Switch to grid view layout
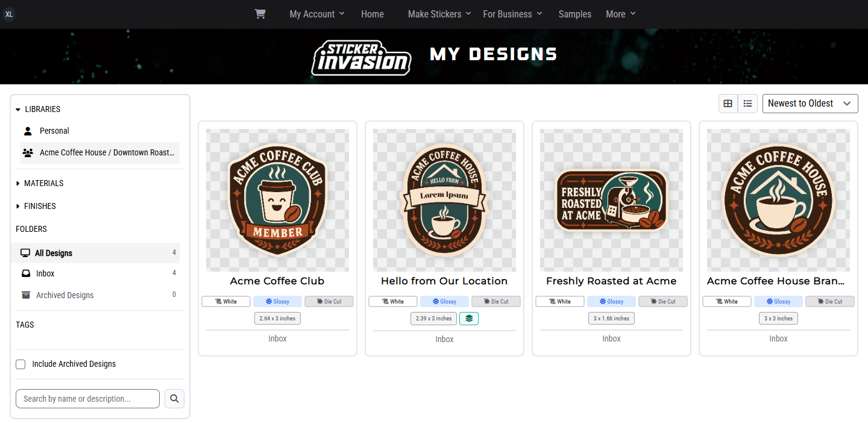The height and width of the screenshot is (427, 868). pos(728,104)
